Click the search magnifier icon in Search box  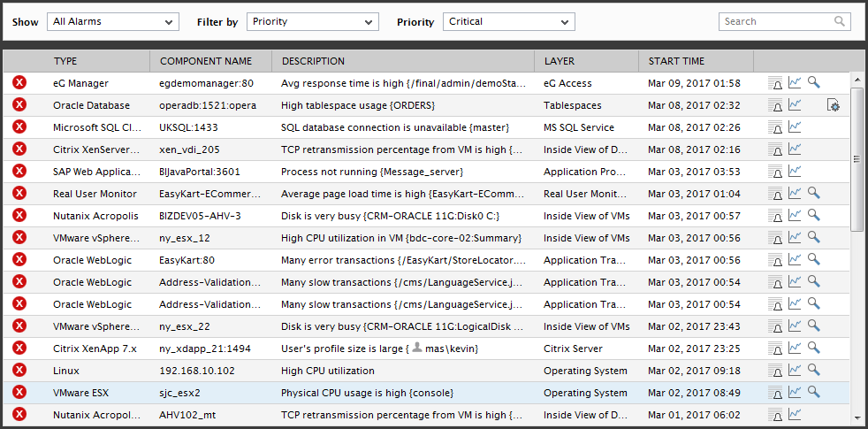coord(840,21)
